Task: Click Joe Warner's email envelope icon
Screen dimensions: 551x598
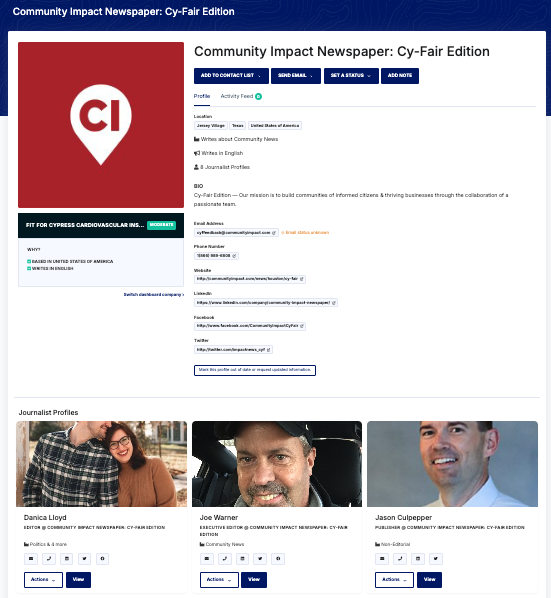Action: point(207,559)
